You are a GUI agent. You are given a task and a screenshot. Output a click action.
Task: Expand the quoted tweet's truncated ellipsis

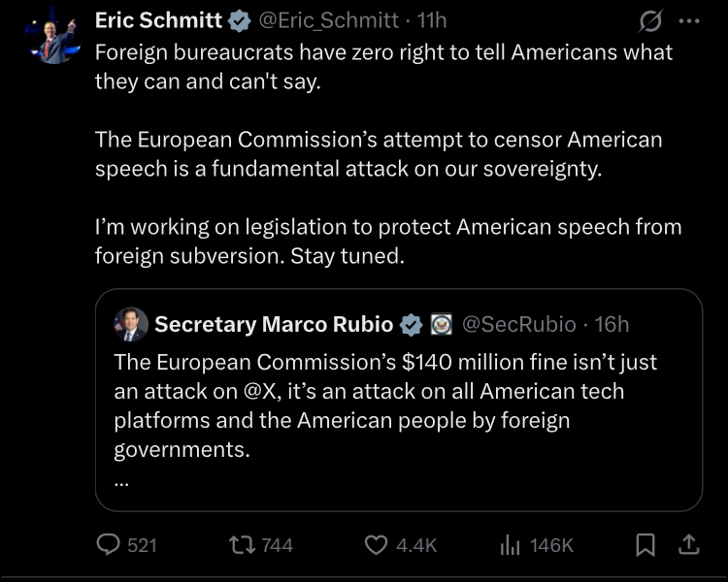click(x=121, y=478)
